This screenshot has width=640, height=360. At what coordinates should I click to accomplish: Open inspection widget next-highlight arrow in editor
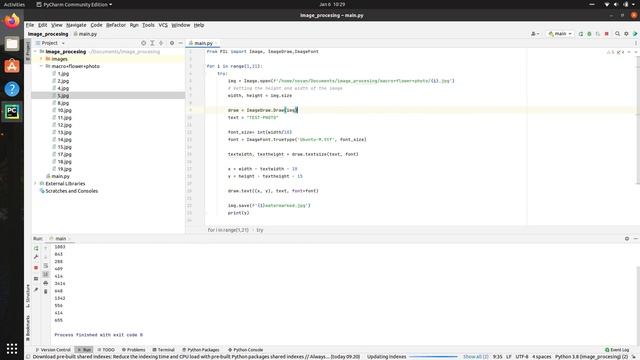click(636, 52)
